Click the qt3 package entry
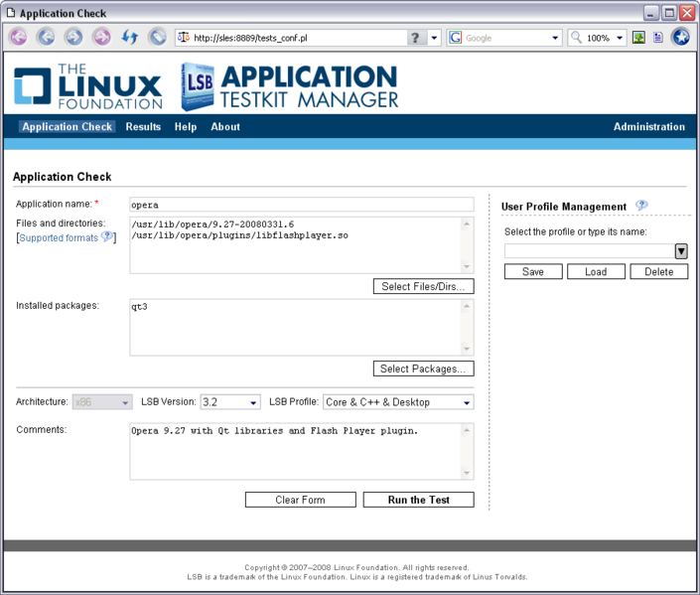The image size is (700, 595). pyautogui.click(x=139, y=307)
